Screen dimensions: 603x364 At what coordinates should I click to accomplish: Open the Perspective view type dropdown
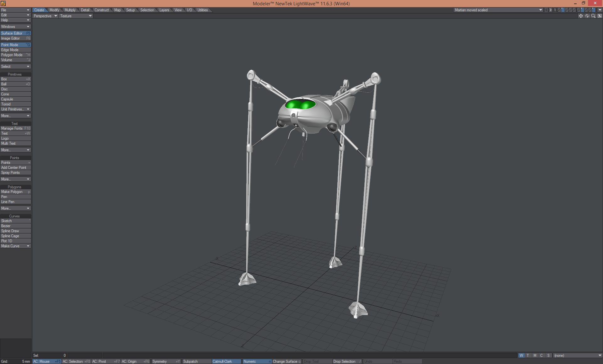tap(45, 16)
